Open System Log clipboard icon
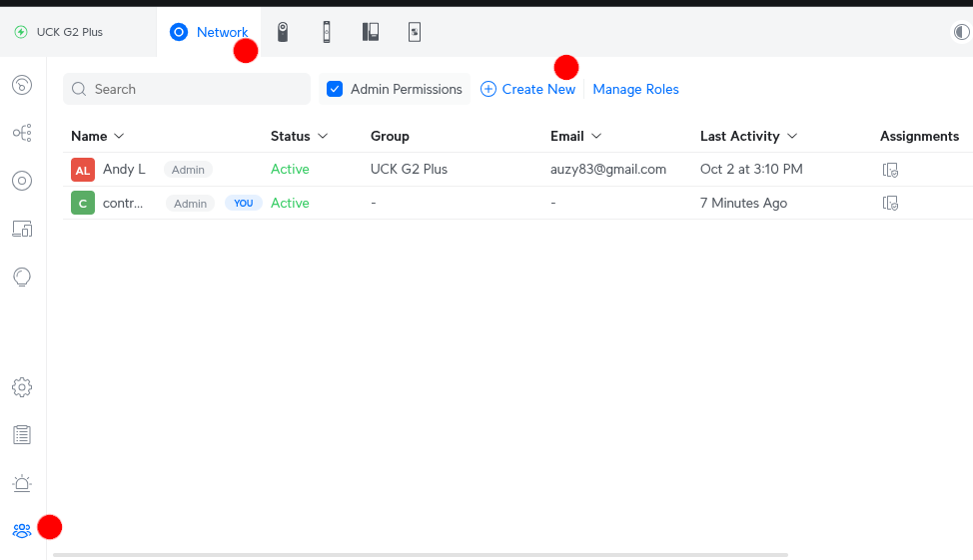 22,434
